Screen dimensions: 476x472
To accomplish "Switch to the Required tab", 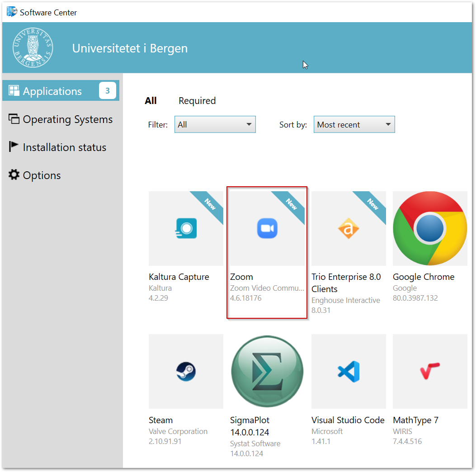I will (x=197, y=101).
